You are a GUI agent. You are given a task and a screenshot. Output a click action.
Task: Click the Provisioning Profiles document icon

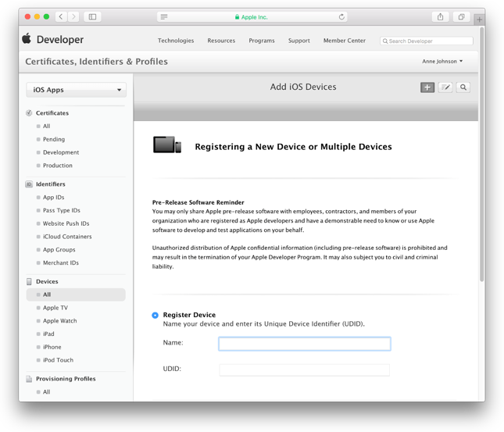tap(29, 379)
